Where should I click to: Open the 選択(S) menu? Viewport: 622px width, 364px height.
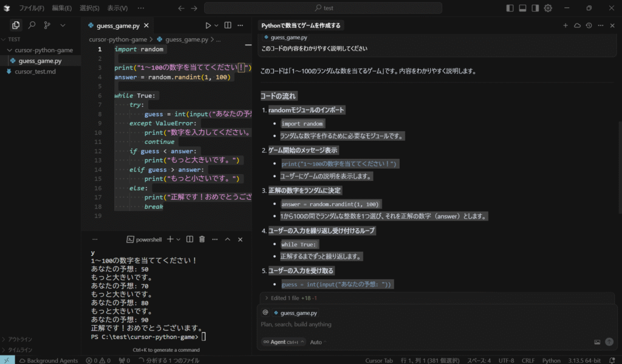89,8
